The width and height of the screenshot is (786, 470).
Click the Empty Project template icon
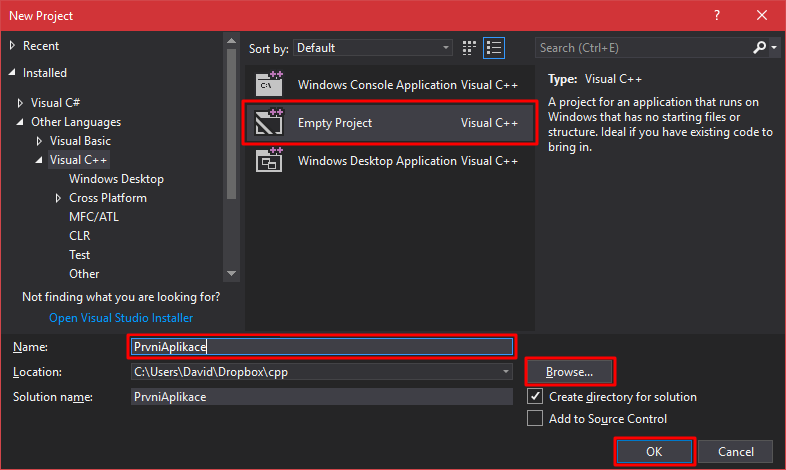point(269,122)
